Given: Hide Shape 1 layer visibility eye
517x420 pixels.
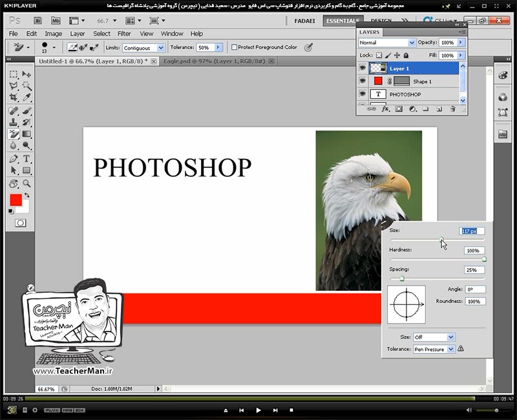Looking at the screenshot, I should [x=363, y=81].
